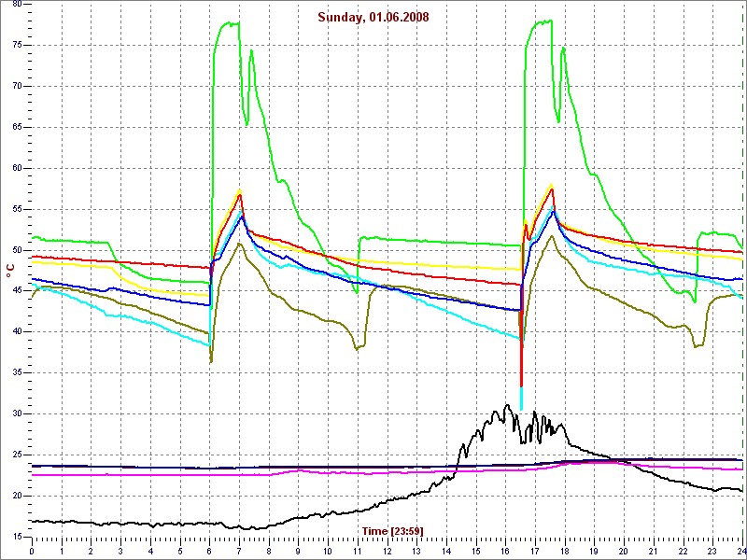
Task: Click the 15 label on the temperature axis
Action: click(18, 537)
